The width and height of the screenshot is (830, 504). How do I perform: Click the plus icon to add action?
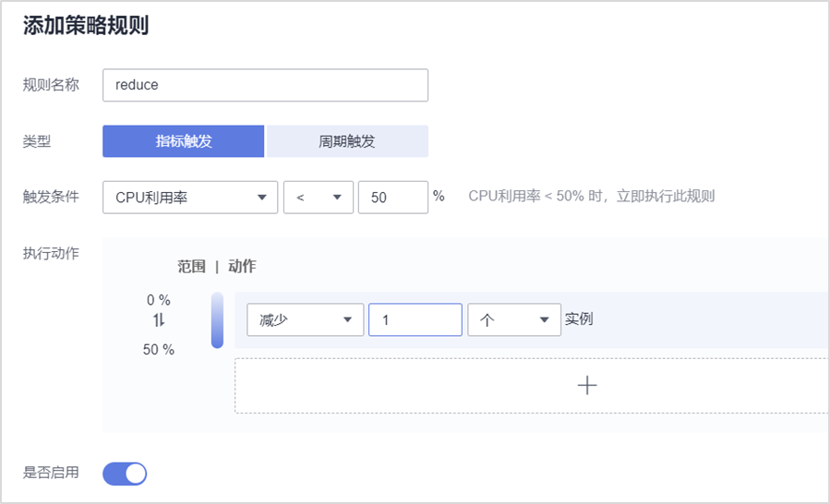pyautogui.click(x=586, y=385)
